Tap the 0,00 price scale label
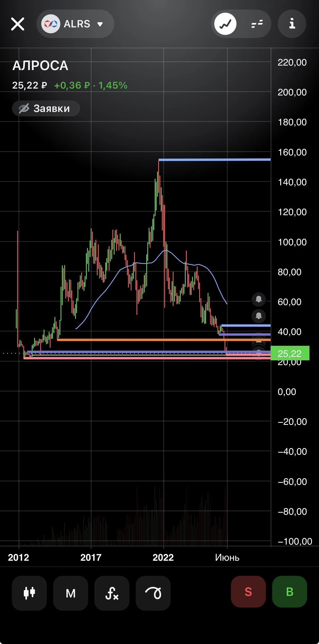The image size is (319, 644). (287, 392)
